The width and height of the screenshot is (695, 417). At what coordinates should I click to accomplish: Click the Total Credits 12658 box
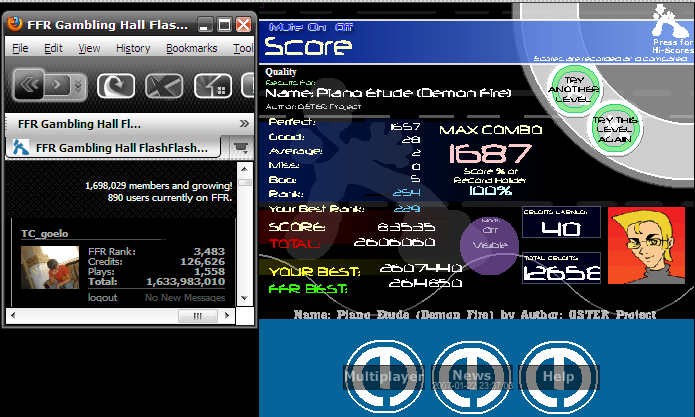click(x=561, y=268)
